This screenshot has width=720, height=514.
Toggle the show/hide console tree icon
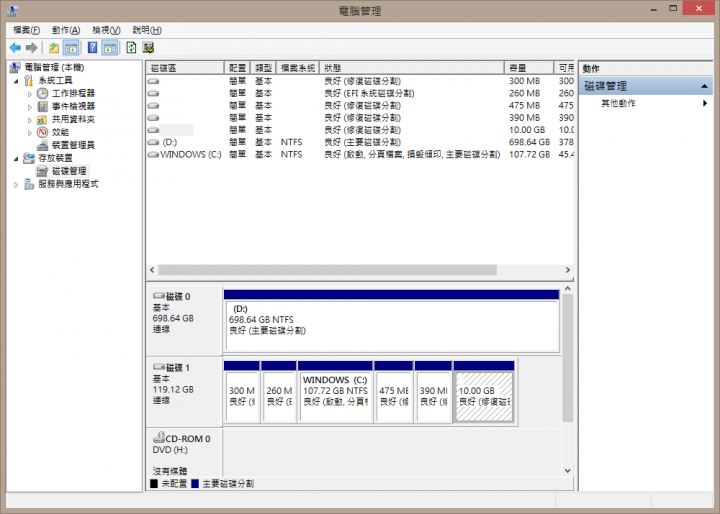pyautogui.click(x=71, y=47)
